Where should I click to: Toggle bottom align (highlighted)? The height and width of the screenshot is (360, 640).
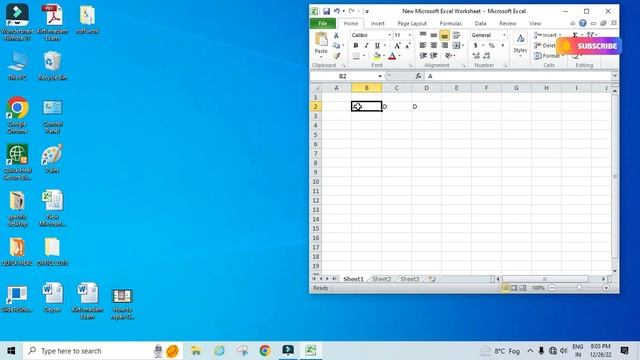(x=444, y=36)
